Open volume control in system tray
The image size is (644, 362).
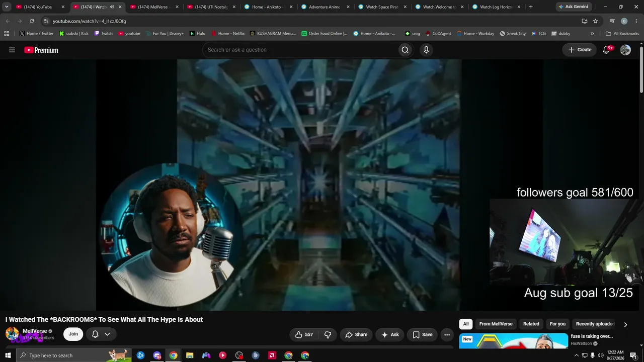[x=600, y=355]
